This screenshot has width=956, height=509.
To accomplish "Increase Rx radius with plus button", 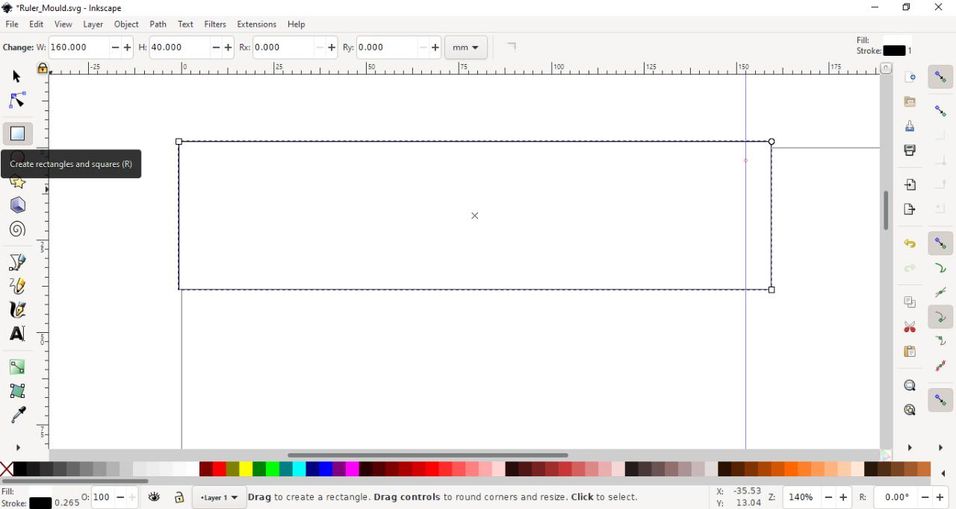I will (332, 47).
